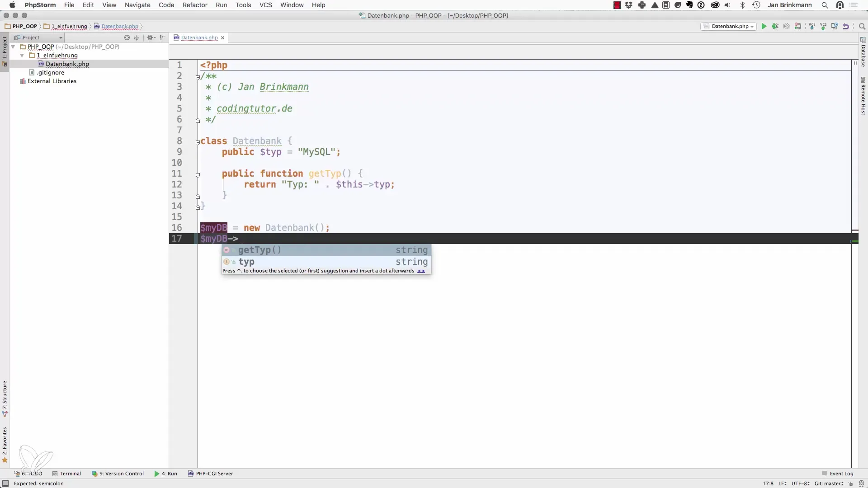The width and height of the screenshot is (868, 488).
Task: Click Datenbank.php breadcrumb in navigation bar
Action: [x=116, y=26]
